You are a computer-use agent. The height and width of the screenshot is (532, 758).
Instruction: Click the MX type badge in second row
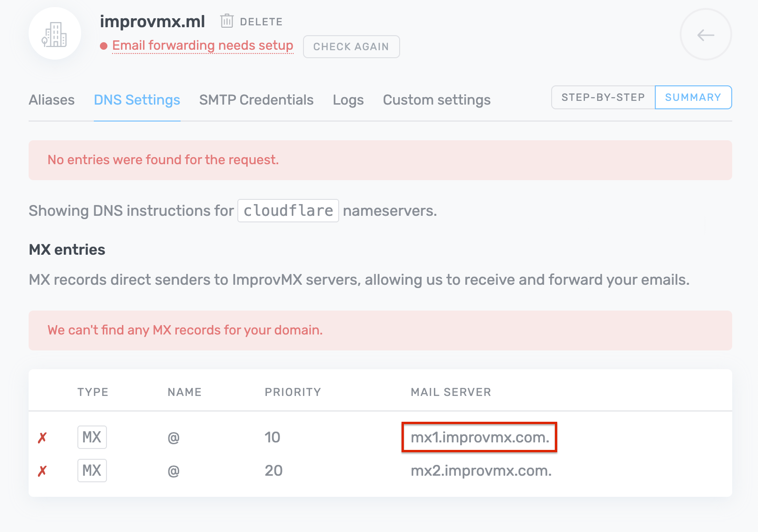[92, 471]
